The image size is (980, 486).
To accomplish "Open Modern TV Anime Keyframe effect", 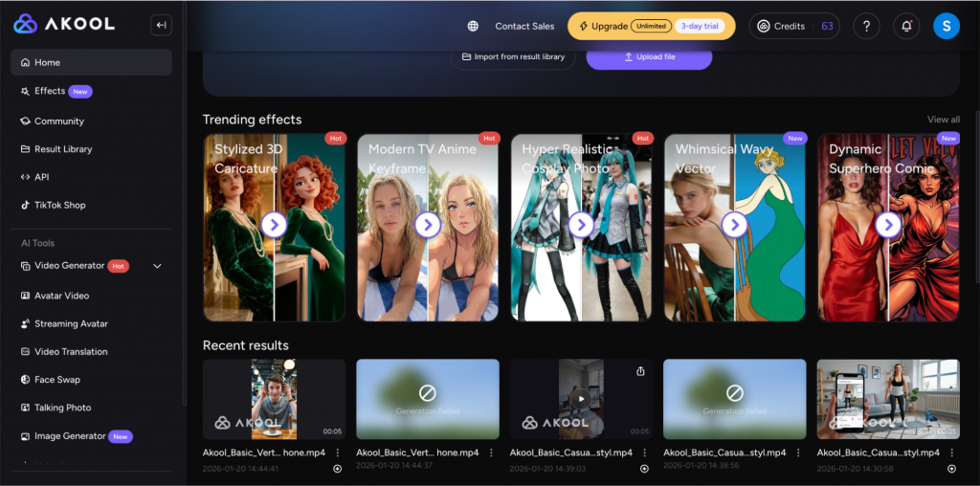I will coord(428,228).
